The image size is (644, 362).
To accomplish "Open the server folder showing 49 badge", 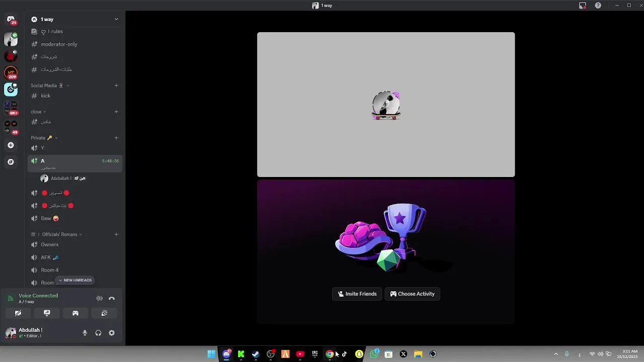I will pyautogui.click(x=11, y=127).
